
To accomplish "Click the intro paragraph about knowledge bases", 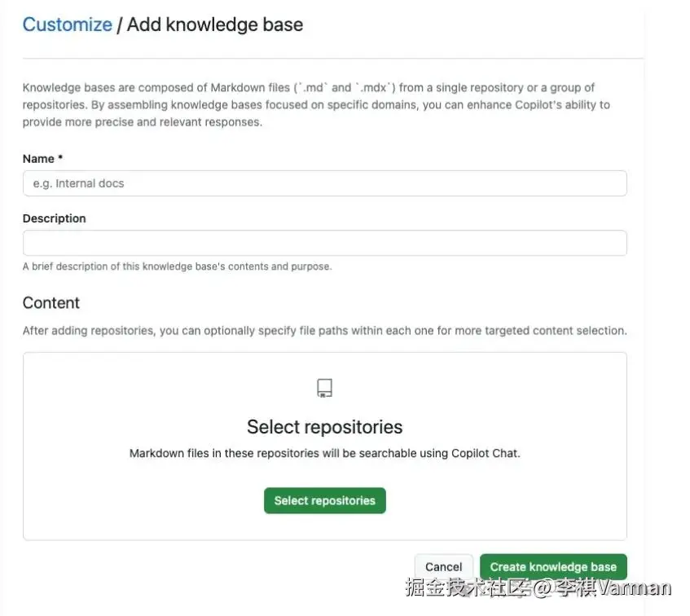I will [x=316, y=104].
